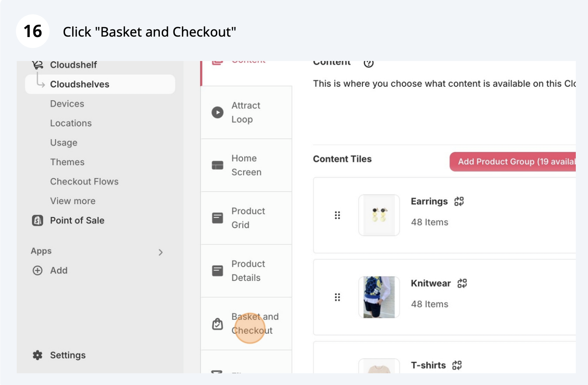Go to Checkout Flows in sidebar
The image size is (588, 385).
[84, 182]
